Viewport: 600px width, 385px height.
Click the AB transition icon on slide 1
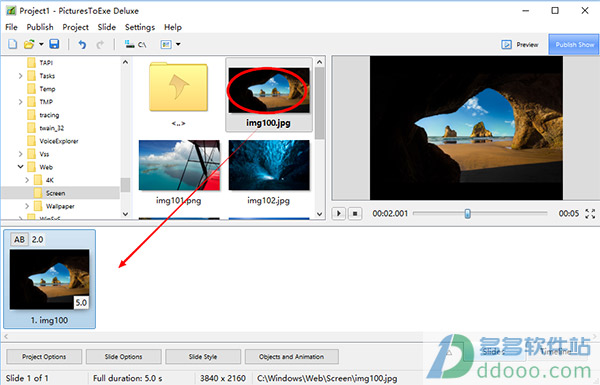tap(19, 240)
